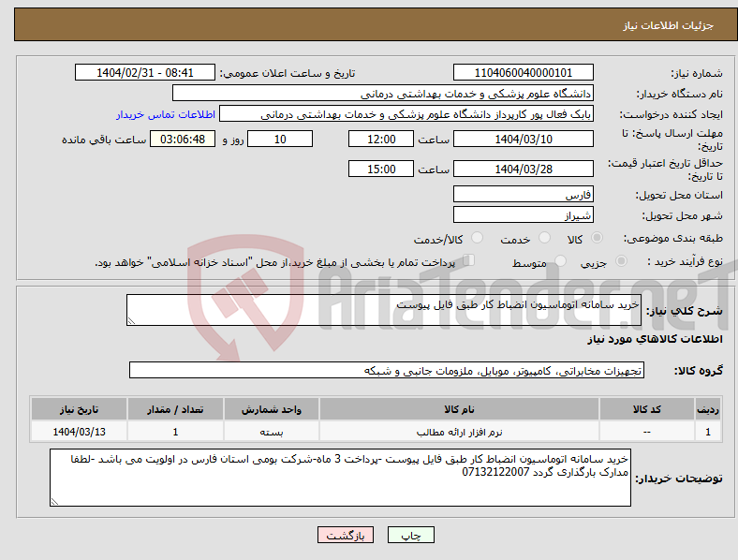Click the اطلاعات کالاهای مورد نیاز heading
This screenshot has width=738, height=560.
655,339
